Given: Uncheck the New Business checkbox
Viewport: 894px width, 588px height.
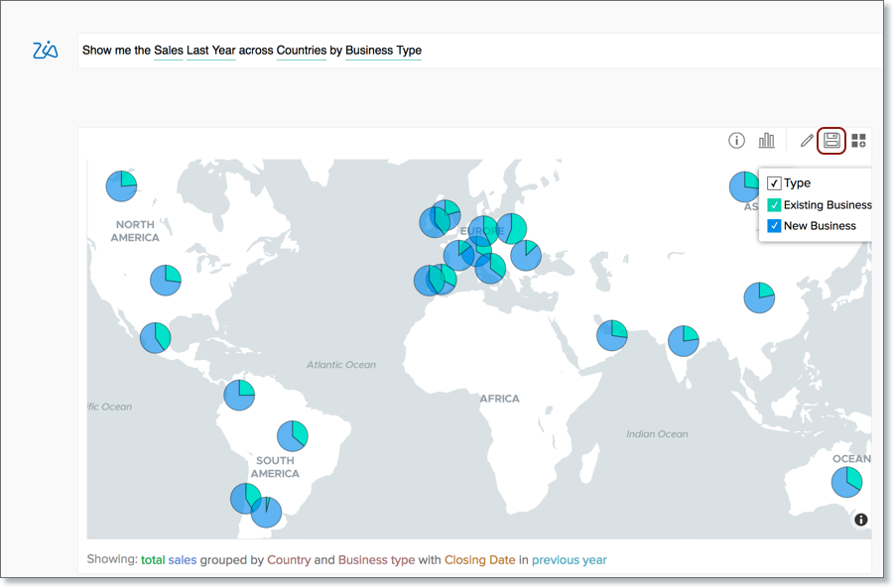Looking at the screenshot, I should pos(775,226).
